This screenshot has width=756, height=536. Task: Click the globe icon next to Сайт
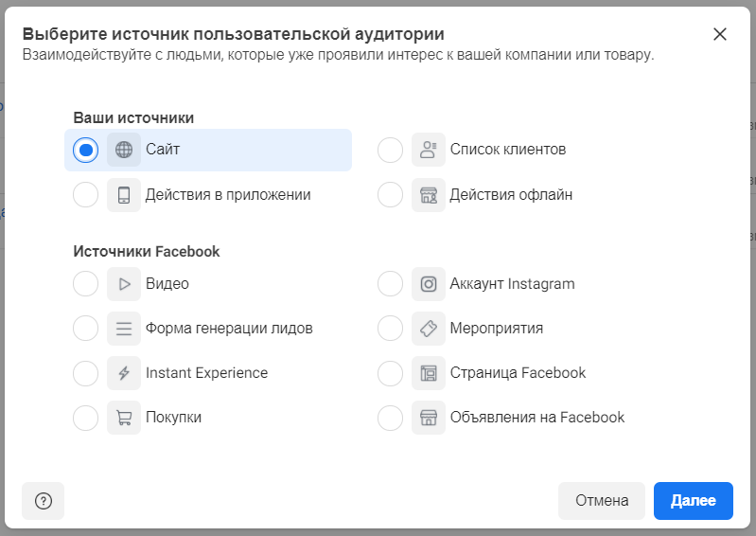(x=124, y=150)
